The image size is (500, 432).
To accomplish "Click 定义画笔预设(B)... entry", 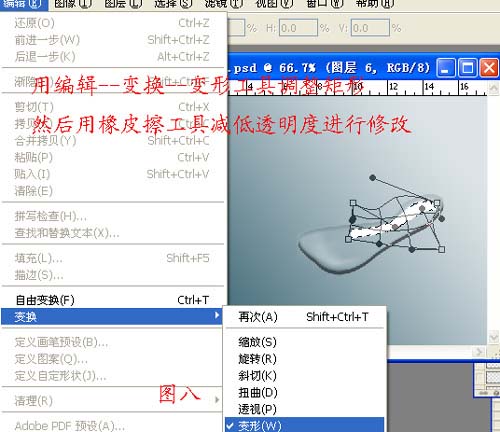I will 112,342.
